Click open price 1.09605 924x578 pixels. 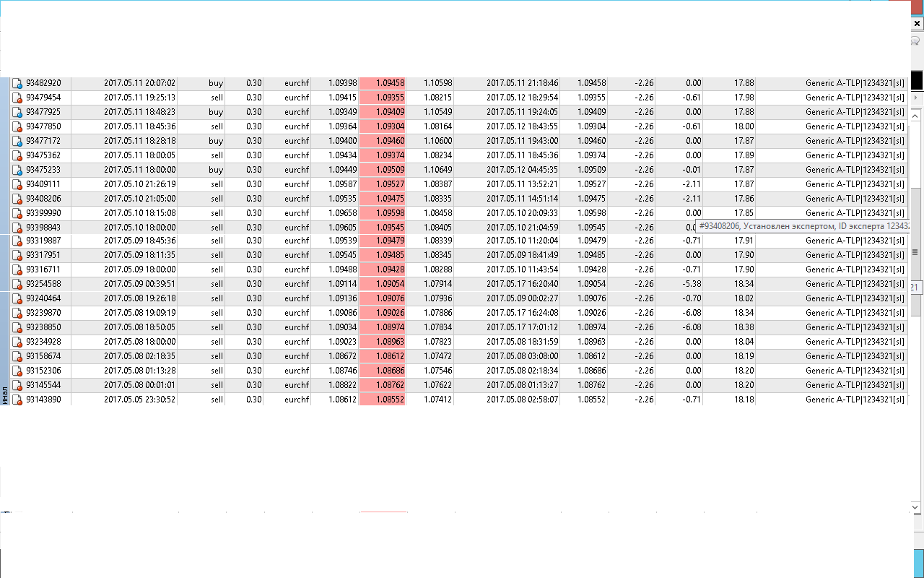(342, 228)
